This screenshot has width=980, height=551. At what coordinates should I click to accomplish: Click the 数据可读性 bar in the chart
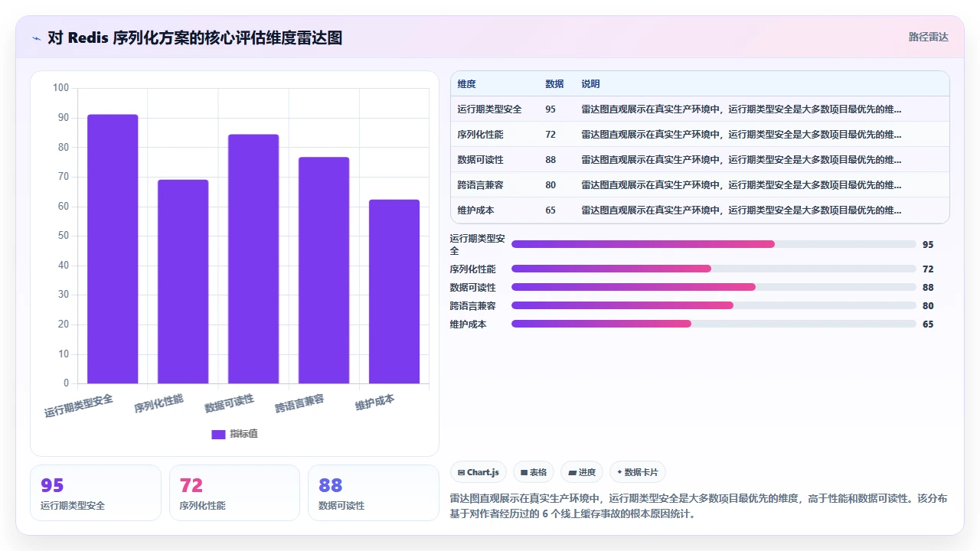point(253,259)
